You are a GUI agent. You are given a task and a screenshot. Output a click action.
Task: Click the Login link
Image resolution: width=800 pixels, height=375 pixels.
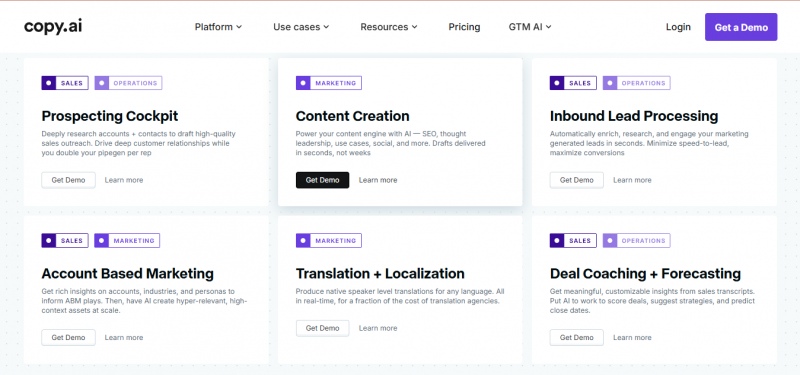[x=678, y=27]
